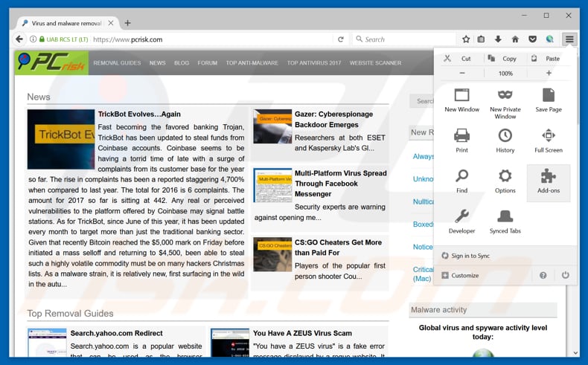
Task: Show site information icon
Action: pyautogui.click(x=33, y=39)
